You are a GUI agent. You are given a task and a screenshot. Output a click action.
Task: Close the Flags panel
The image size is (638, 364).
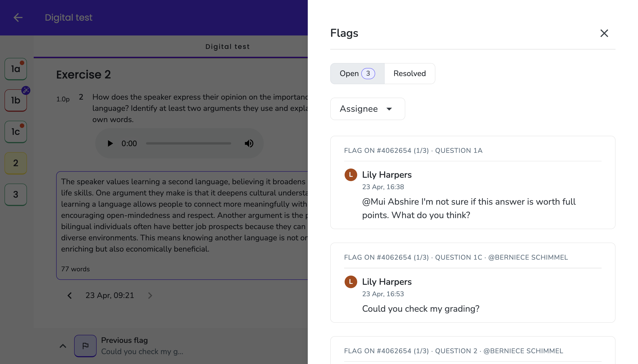604,33
